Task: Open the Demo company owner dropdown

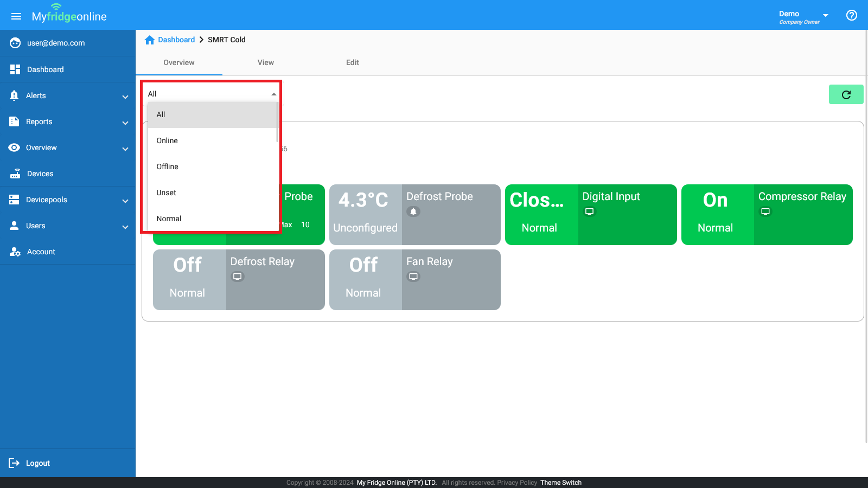Action: coord(825,15)
